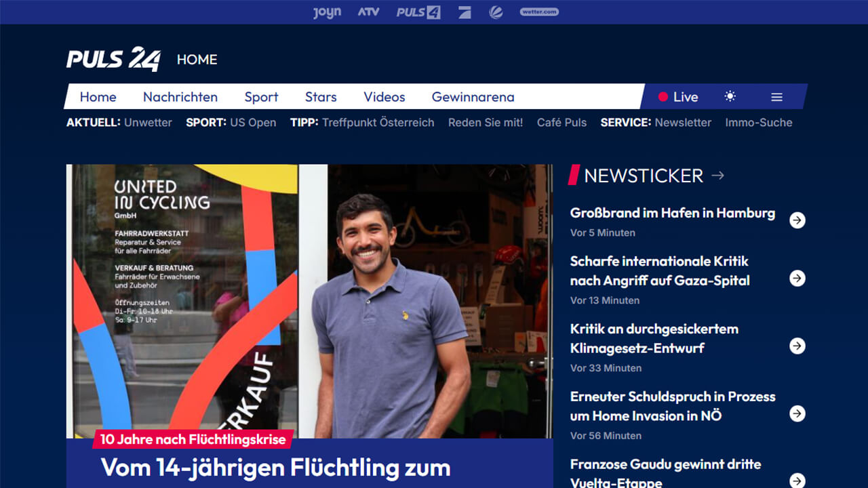
Task: Select the Nachrichten menu item
Action: point(180,97)
